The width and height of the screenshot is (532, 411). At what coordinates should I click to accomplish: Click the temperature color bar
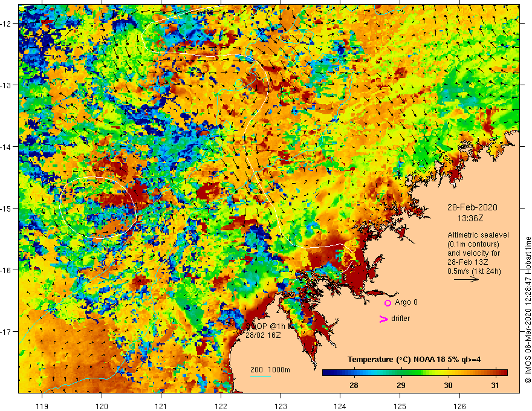pyautogui.click(x=415, y=373)
